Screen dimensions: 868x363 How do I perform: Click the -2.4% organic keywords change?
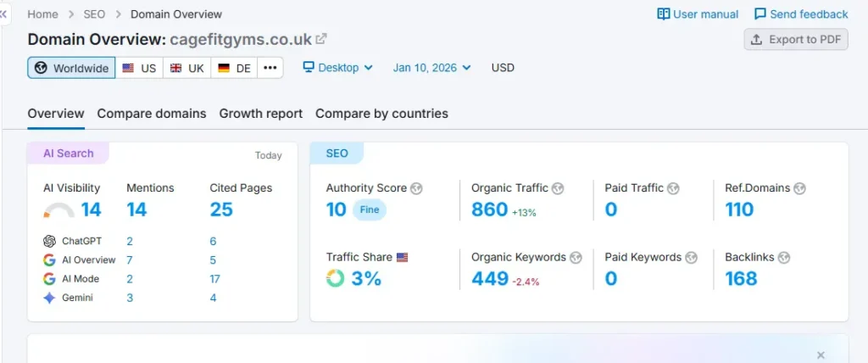click(x=526, y=282)
